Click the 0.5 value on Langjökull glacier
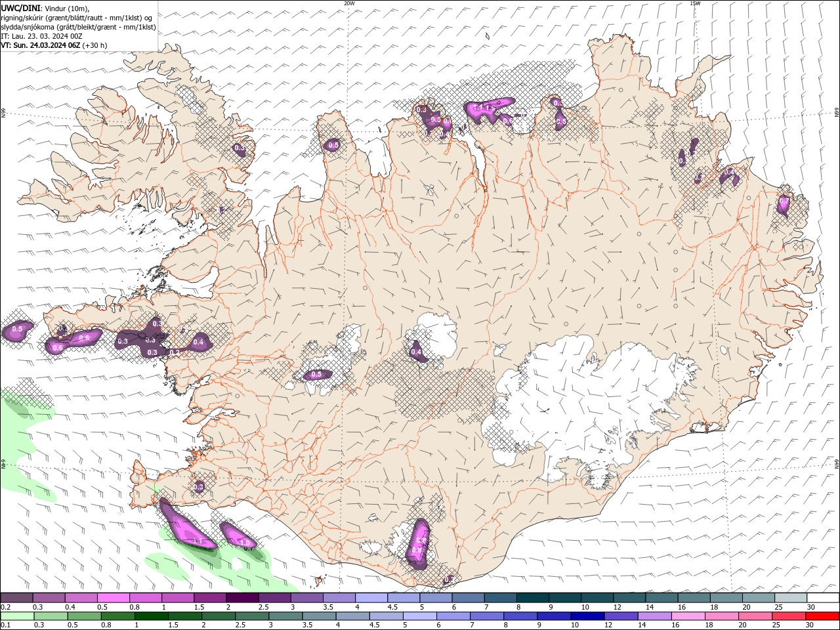Image resolution: width=840 pixels, height=630 pixels. click(316, 375)
